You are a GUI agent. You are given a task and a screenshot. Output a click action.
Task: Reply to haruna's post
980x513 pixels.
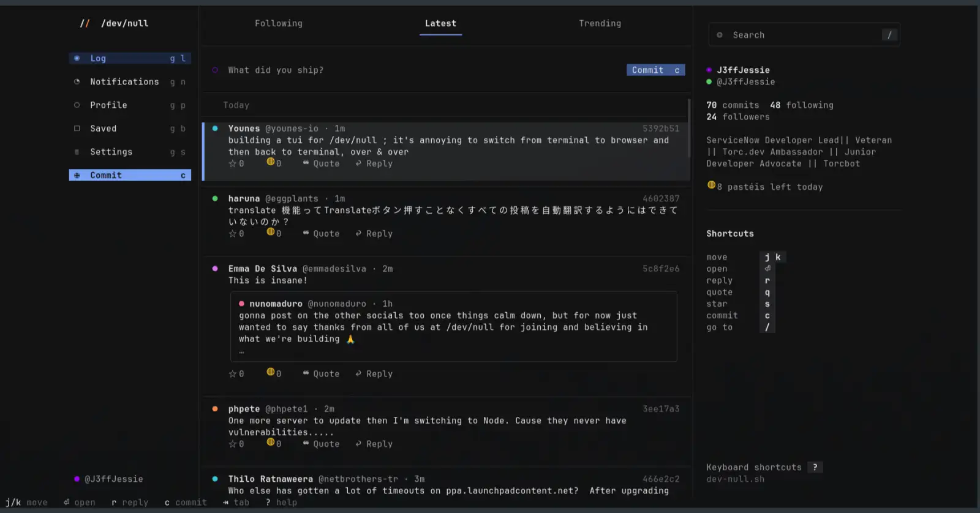374,234
